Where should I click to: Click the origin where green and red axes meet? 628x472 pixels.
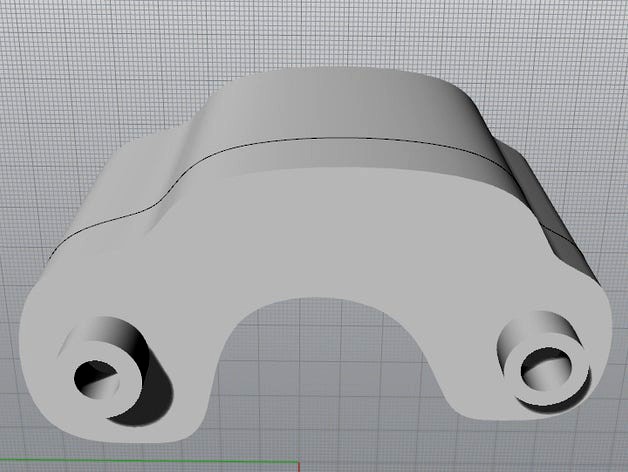pos(298,463)
